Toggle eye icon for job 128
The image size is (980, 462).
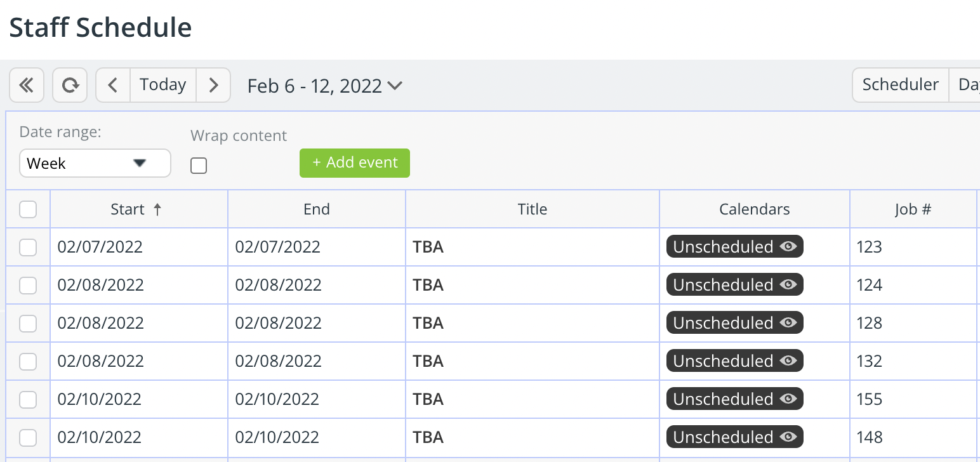pos(788,323)
